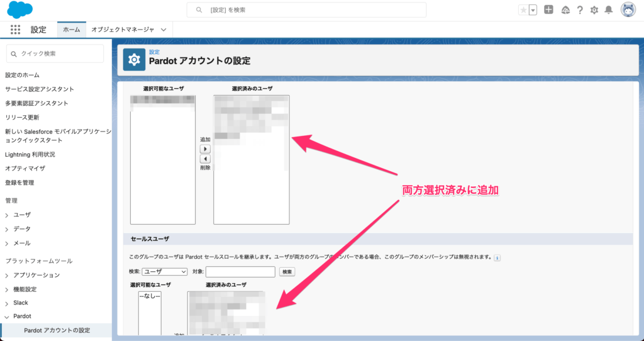Focus the クイック検索 quick find box
The width and height of the screenshot is (644, 341).
tap(55, 54)
